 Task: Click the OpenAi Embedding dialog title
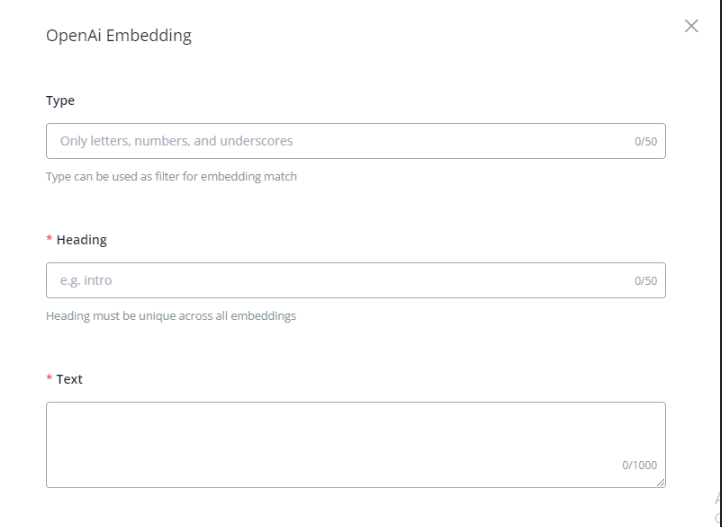119,37
